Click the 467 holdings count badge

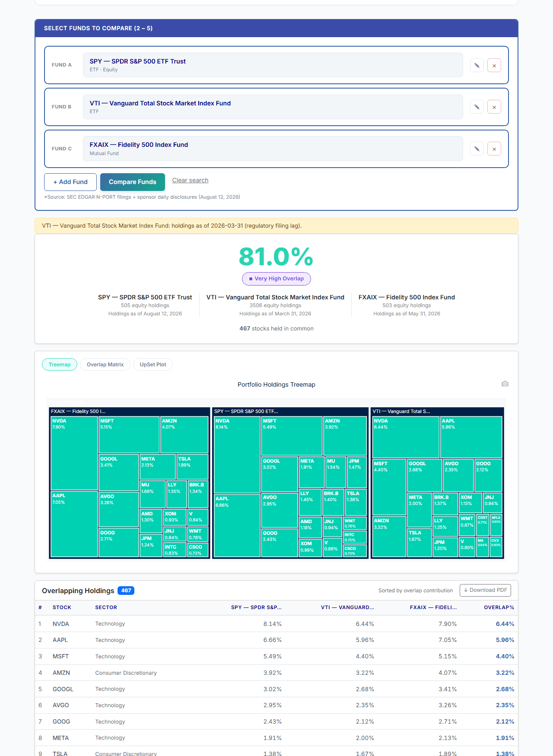click(126, 591)
